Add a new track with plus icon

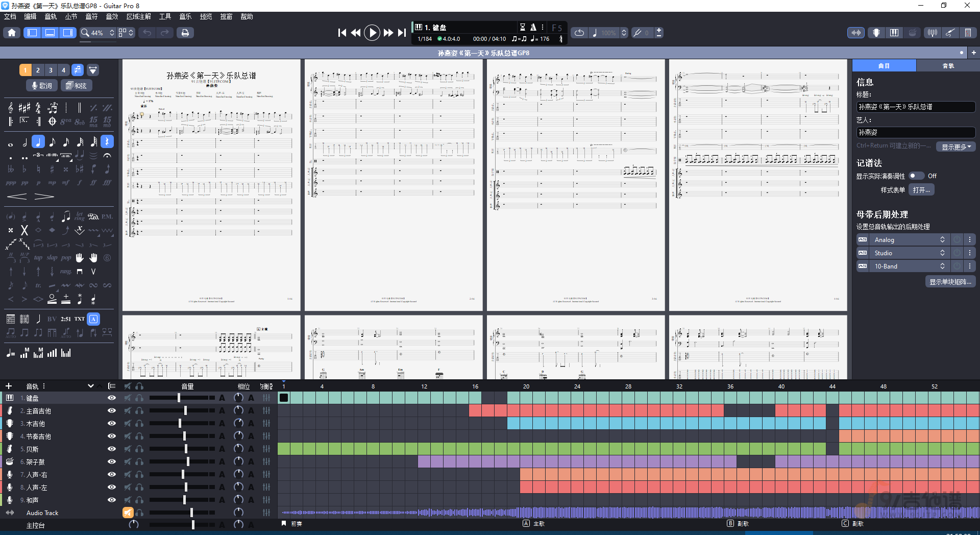(9, 386)
